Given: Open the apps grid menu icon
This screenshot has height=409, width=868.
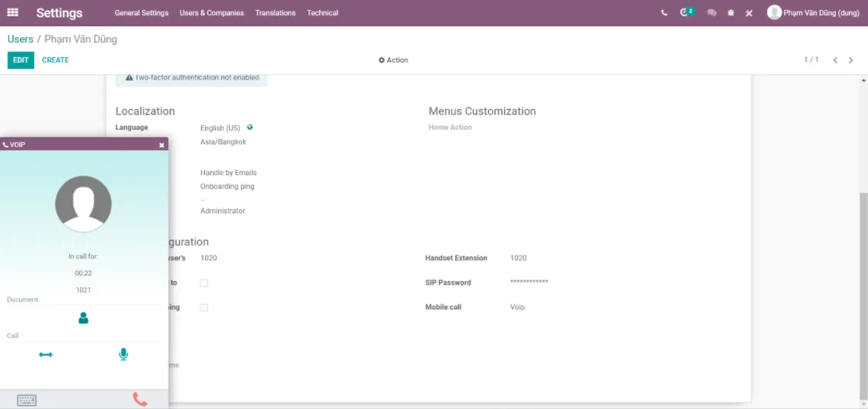Looking at the screenshot, I should tap(12, 12).
